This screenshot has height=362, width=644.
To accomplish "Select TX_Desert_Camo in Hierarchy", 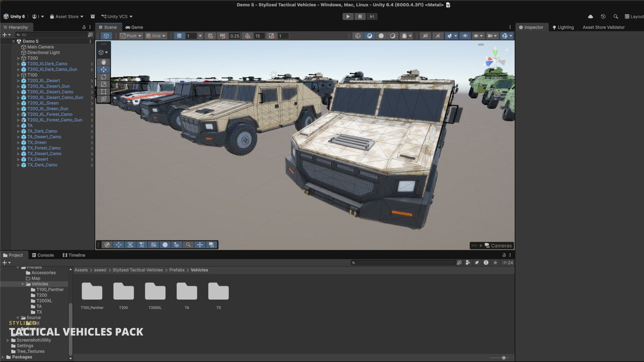I will pyautogui.click(x=45, y=154).
